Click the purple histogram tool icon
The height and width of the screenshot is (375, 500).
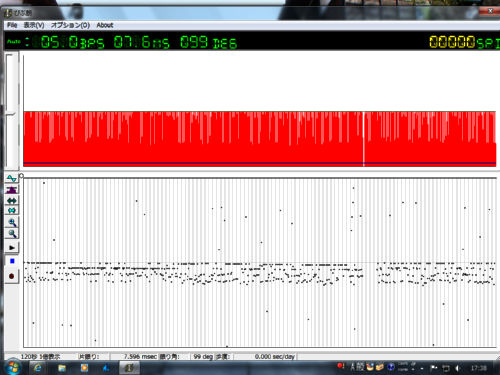point(12,190)
